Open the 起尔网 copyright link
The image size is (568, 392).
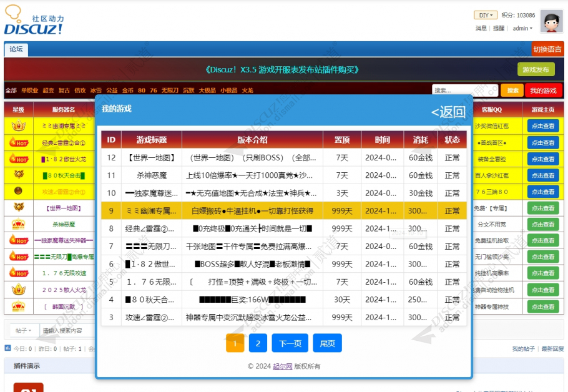(x=282, y=366)
